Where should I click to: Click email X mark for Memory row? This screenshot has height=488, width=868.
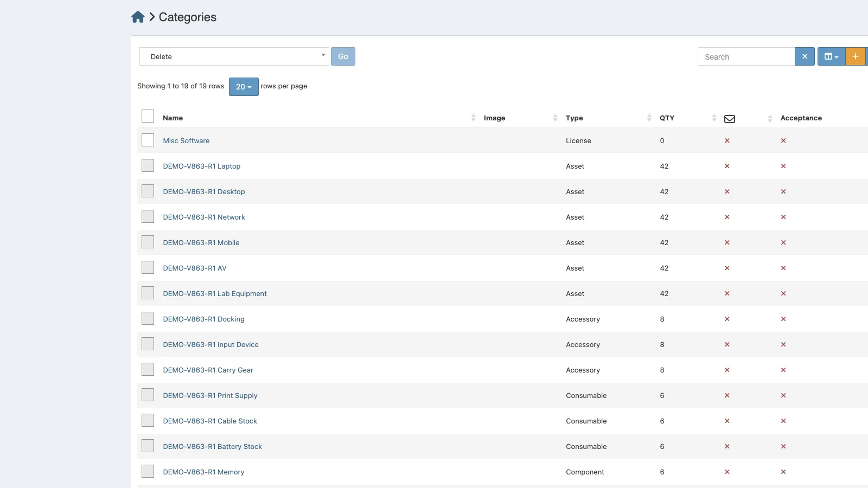(x=727, y=472)
